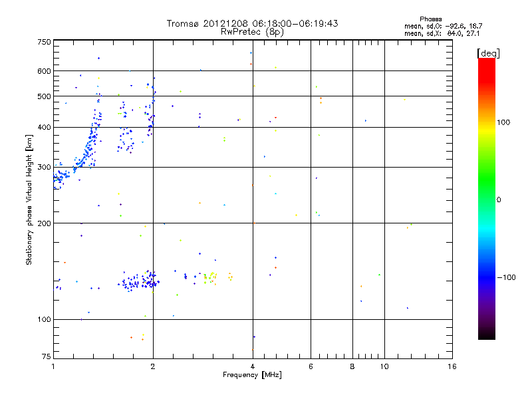Image resolution: width=532 pixels, height=399 pixels.
Task: Click the x-axis '1' tick label
Action: 53,366
